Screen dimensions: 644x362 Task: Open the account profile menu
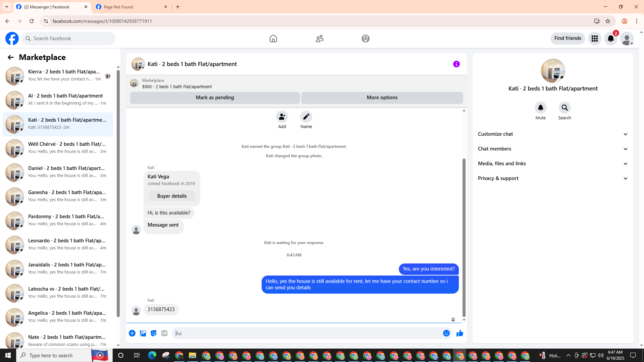627,39
